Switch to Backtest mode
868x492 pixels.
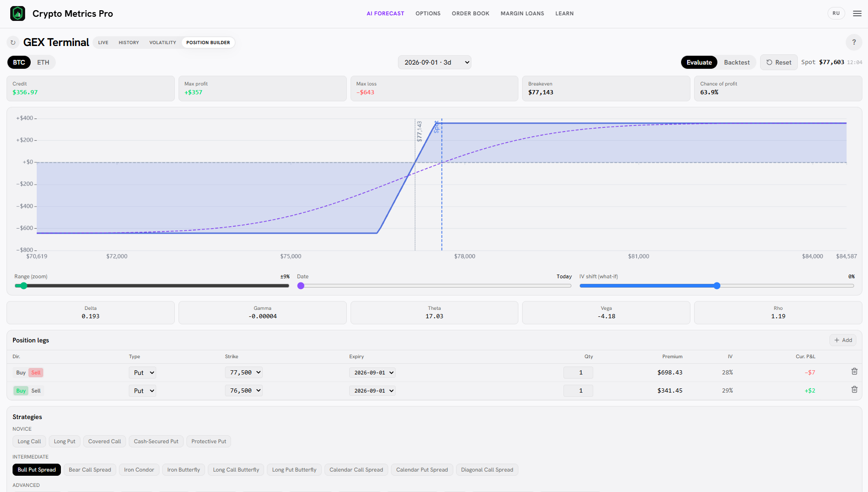[736, 62]
